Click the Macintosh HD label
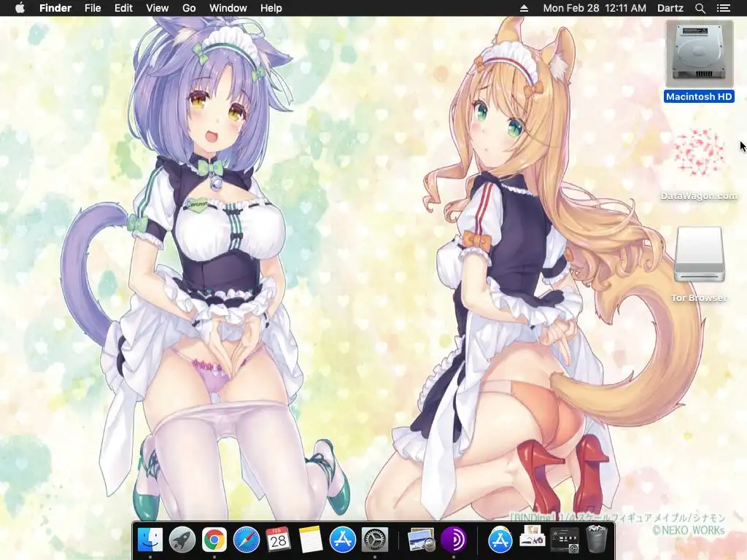The width and height of the screenshot is (747, 560). tap(699, 97)
